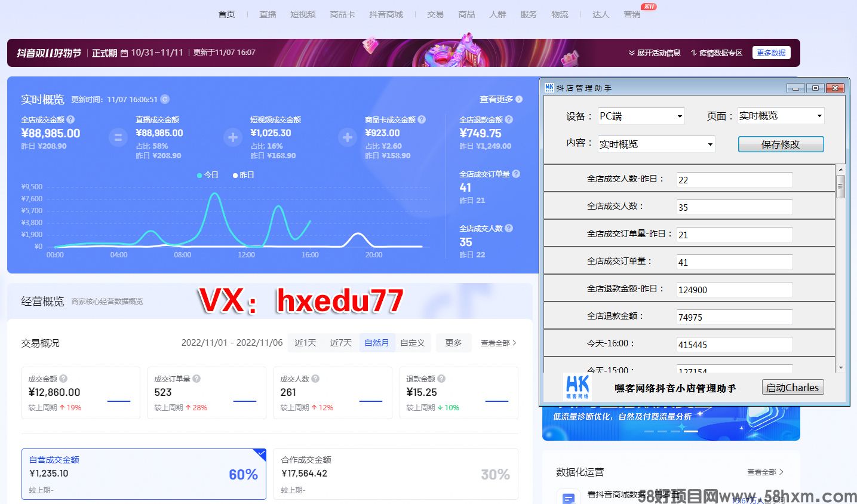
Task: Select the 合作成交金额 card
Action: 396,474
